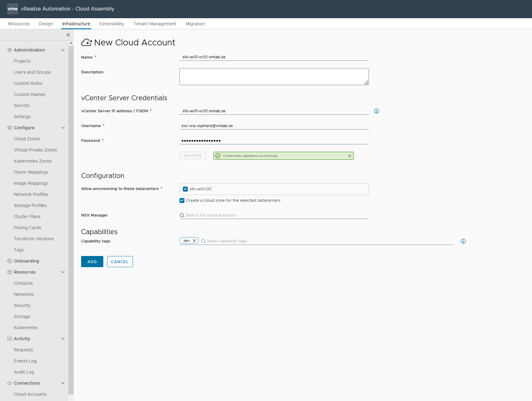
Task: Click the CANCEL button
Action: click(120, 262)
